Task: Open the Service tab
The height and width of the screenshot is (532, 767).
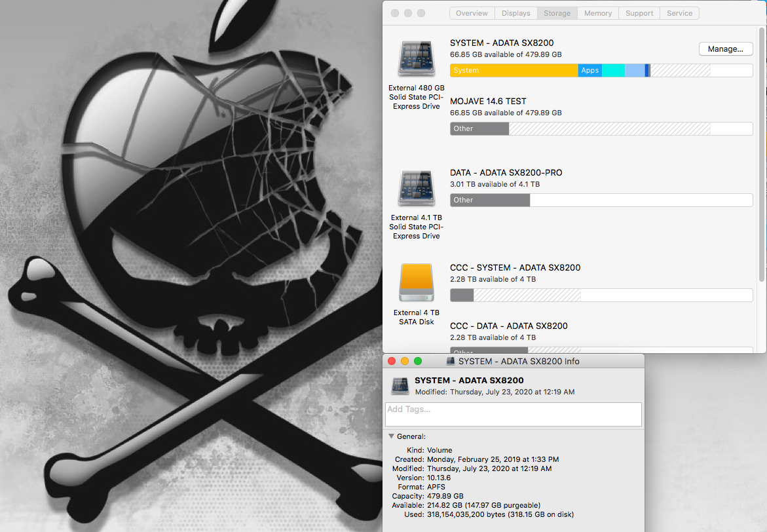Action: (x=679, y=13)
